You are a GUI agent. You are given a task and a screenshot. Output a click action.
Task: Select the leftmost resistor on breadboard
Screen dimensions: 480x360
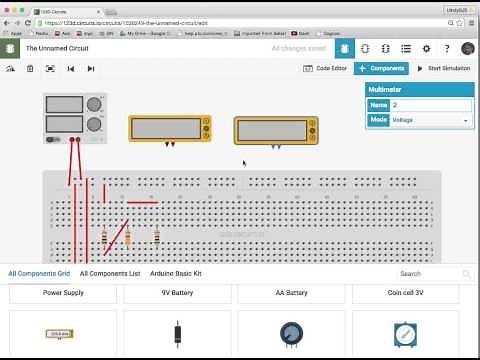[104, 237]
